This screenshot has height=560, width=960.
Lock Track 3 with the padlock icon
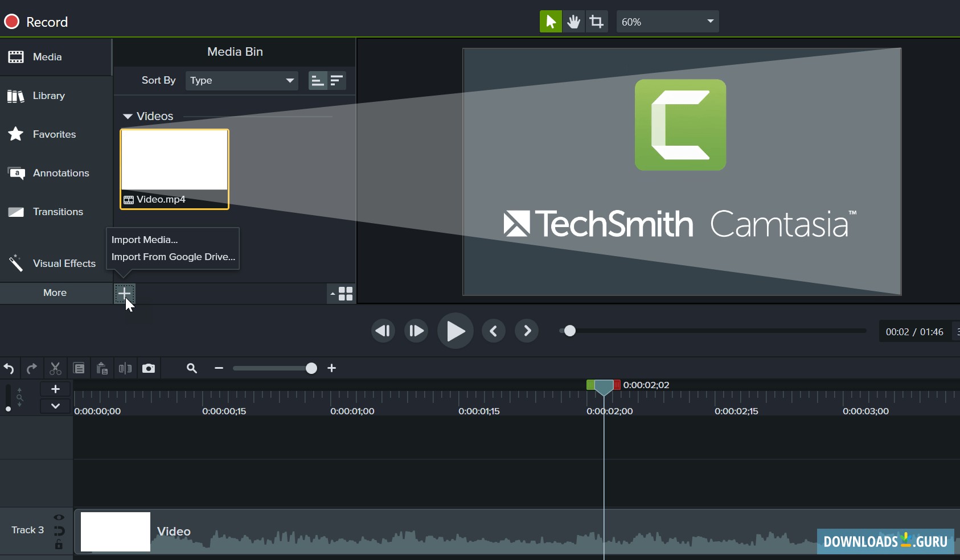click(58, 543)
